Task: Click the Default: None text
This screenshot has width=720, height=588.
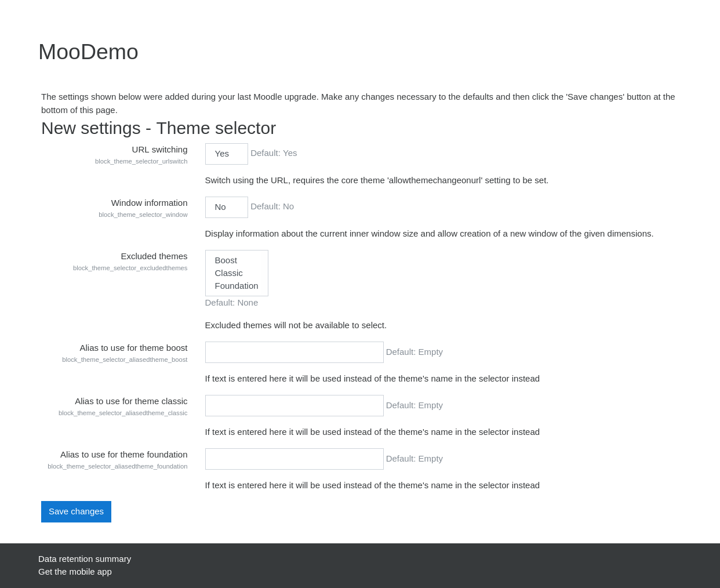Action: pos(231,303)
